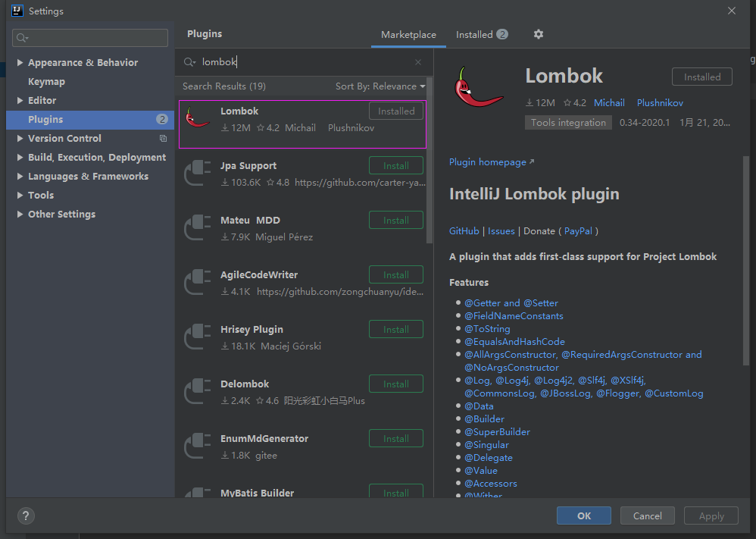Screen dimensions: 756x539
Task: Expand the Editor settings node
Action: (20, 100)
